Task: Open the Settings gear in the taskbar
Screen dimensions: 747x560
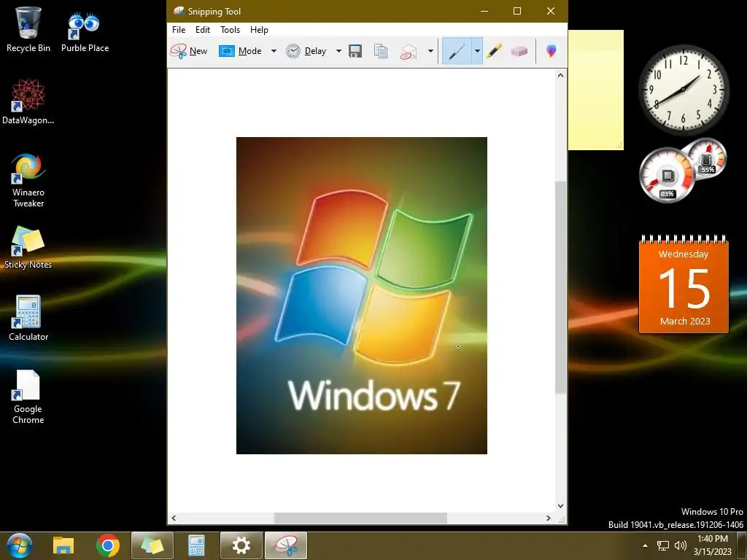Action: click(x=241, y=545)
